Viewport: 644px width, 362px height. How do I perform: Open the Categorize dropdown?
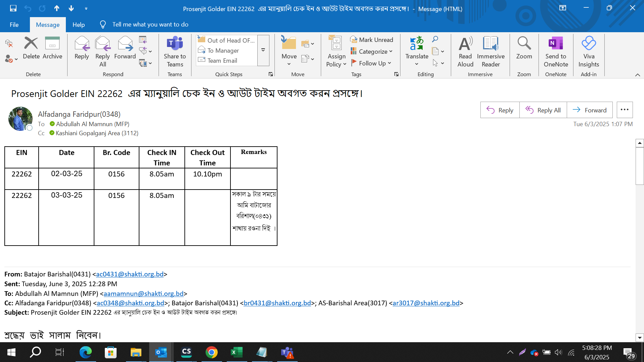coord(372,51)
